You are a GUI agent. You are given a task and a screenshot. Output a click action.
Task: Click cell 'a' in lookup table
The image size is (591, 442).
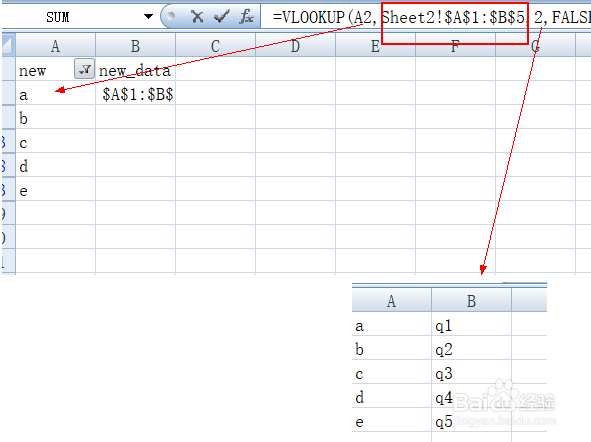[391, 325]
